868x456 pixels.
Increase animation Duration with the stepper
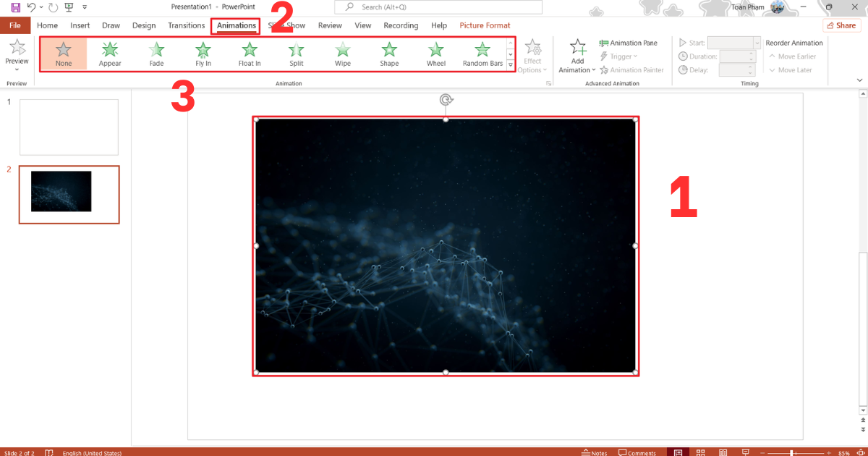click(749, 53)
